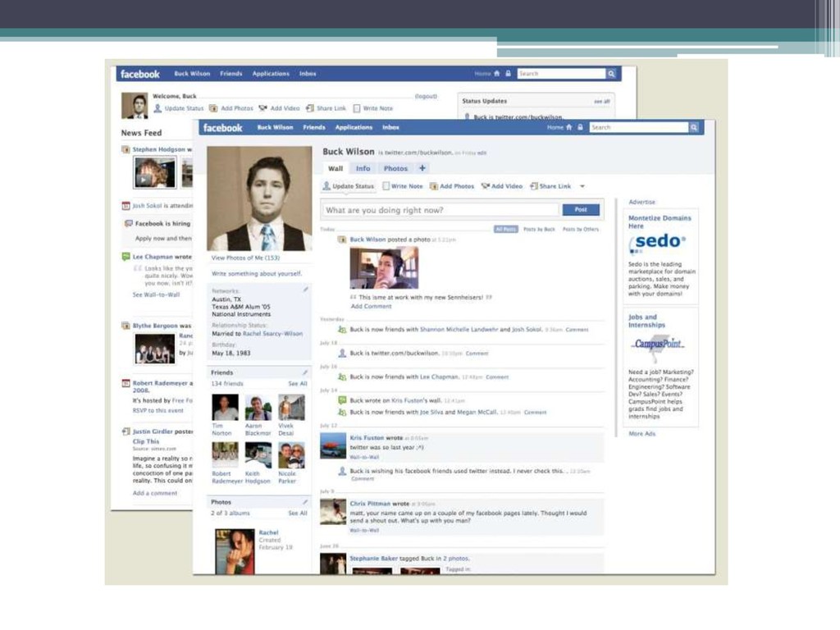The height and width of the screenshot is (630, 840).
Task: Click the edit pencil icon on the Friends box
Action: point(305,372)
